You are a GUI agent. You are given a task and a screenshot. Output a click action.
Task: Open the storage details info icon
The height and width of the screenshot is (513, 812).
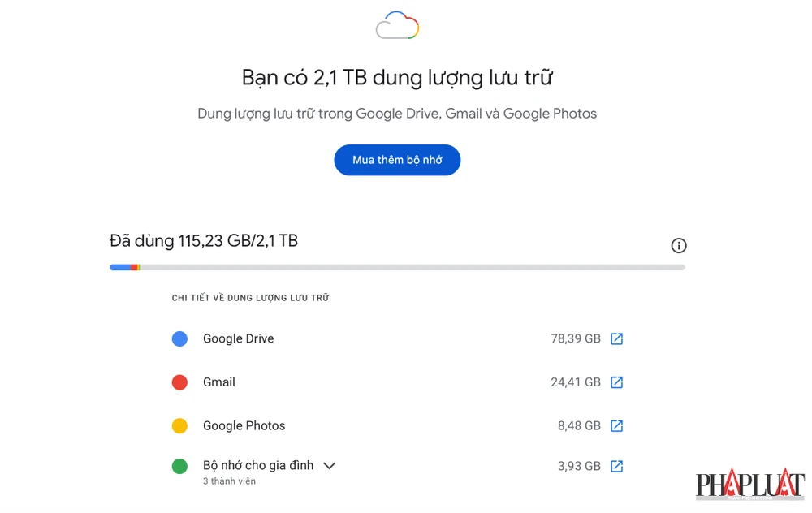[x=679, y=245]
